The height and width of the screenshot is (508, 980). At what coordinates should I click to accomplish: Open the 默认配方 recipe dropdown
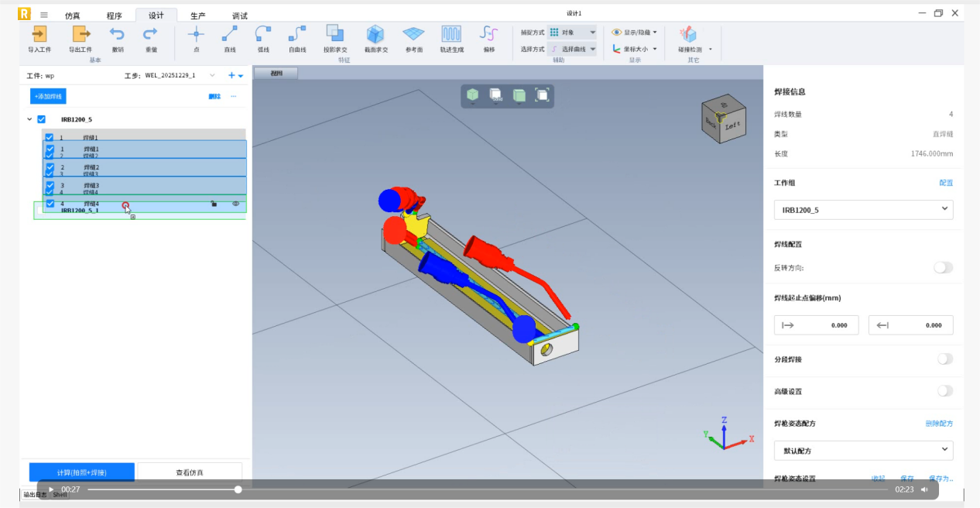tap(863, 450)
